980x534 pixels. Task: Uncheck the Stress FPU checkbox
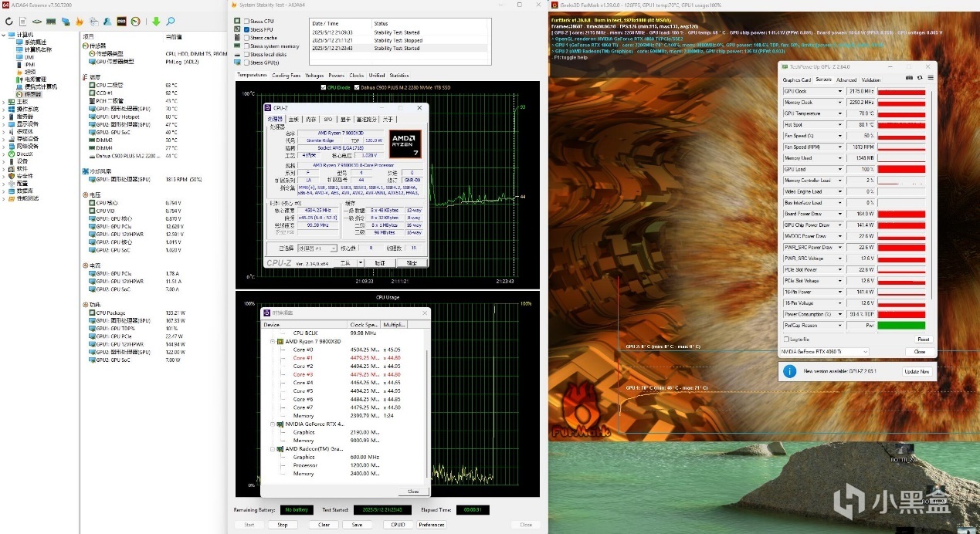click(x=247, y=29)
